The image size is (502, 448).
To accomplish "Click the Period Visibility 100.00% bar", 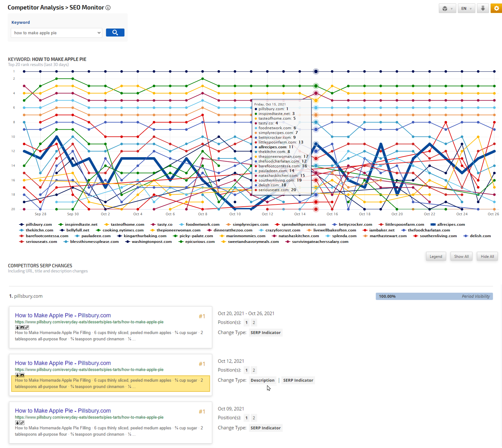I will click(434, 296).
